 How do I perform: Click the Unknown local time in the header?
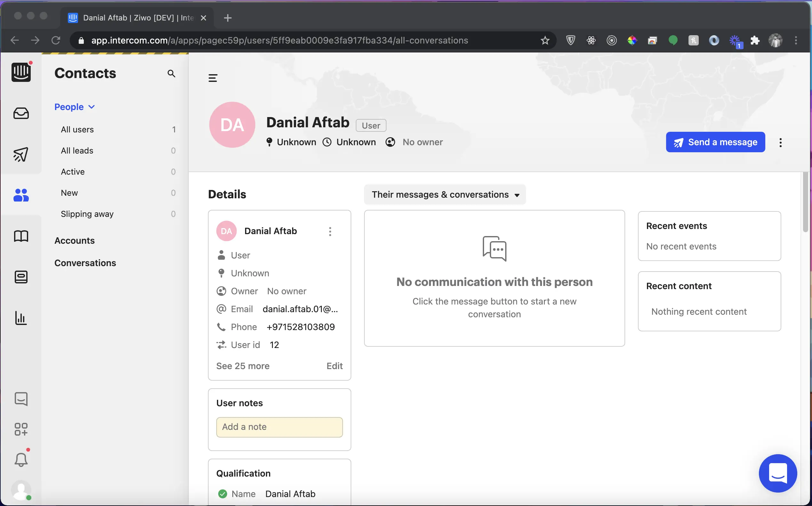point(356,142)
